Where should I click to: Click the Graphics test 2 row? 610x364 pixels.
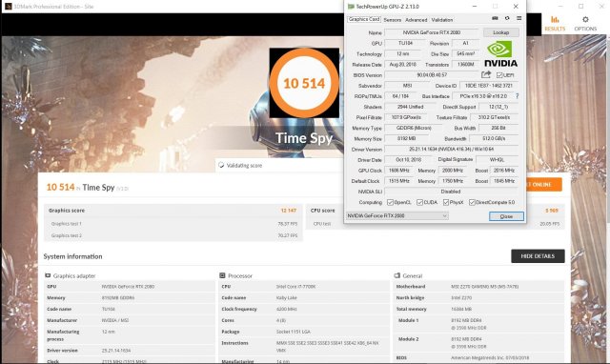click(173, 235)
